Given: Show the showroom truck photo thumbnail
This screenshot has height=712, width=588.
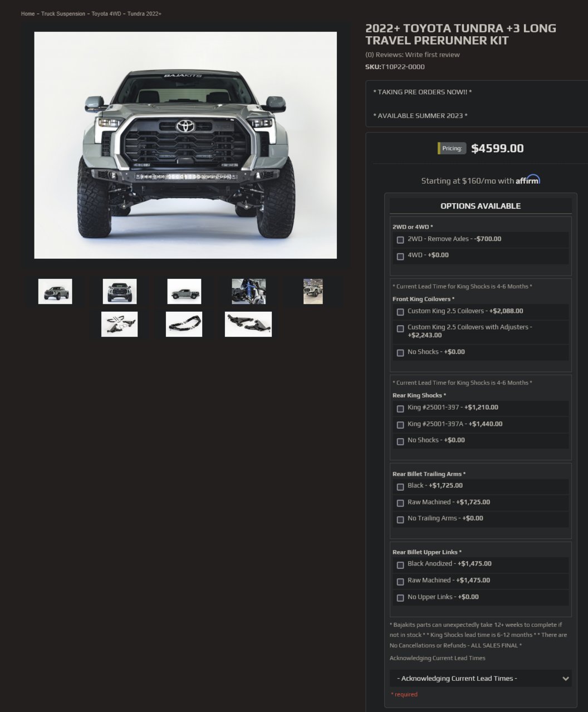Looking at the screenshot, I should tap(313, 292).
